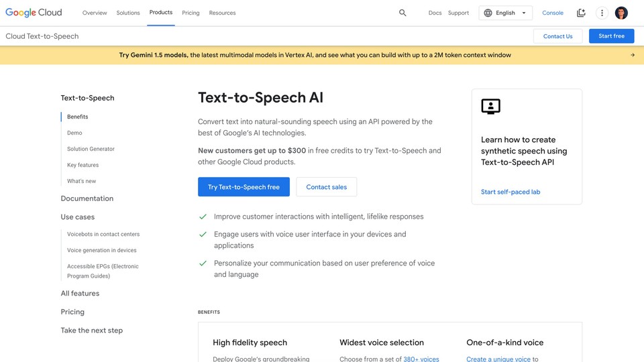Click the arrow on the Gemini banner
644x362 pixels.
click(x=633, y=55)
